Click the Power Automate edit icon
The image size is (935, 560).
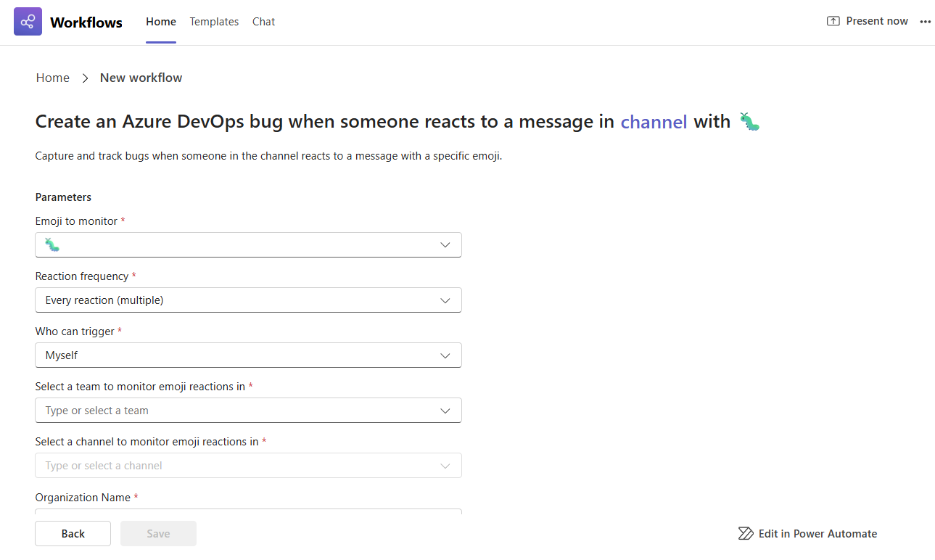point(745,534)
